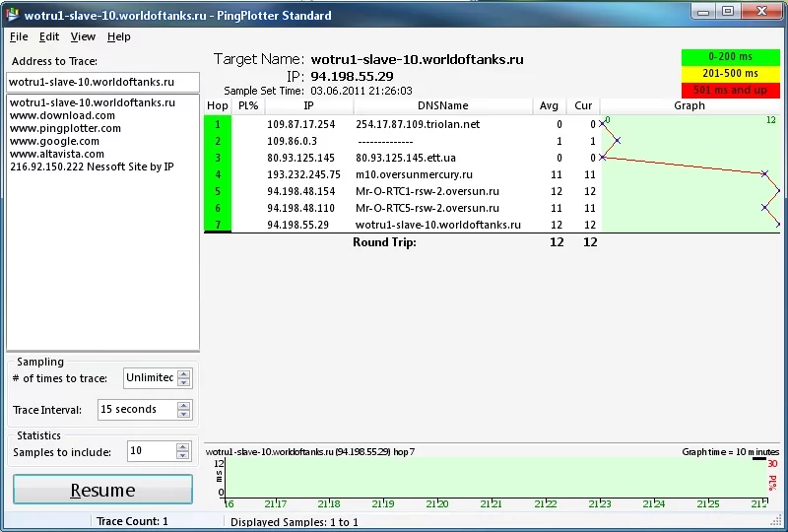The height and width of the screenshot is (532, 788).
Task: Click the '# of times to trace' Unlimited field
Action: (x=150, y=377)
